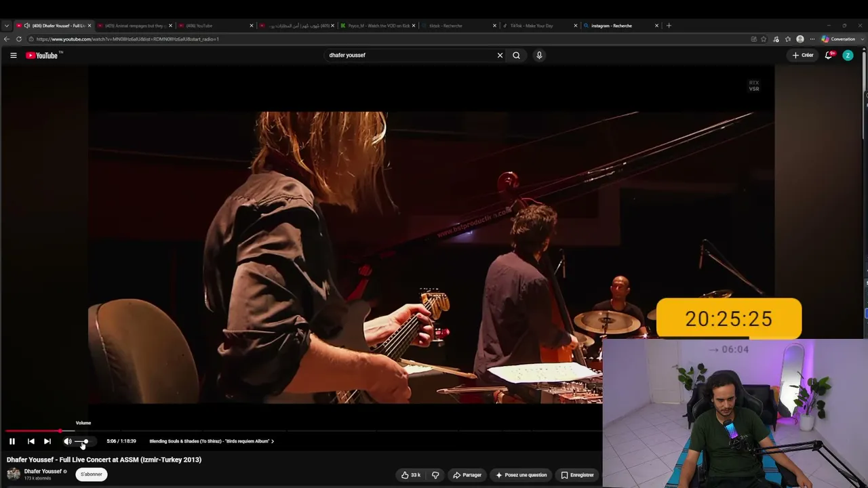Open the browser three-dot settings menu
Image resolution: width=868 pixels, height=488 pixels.
812,39
